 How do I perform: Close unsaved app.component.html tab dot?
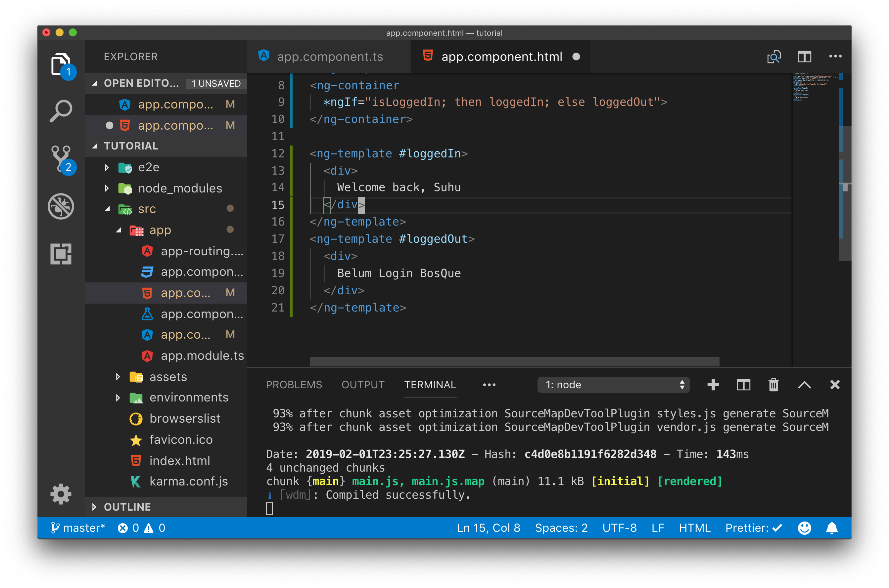[577, 57]
